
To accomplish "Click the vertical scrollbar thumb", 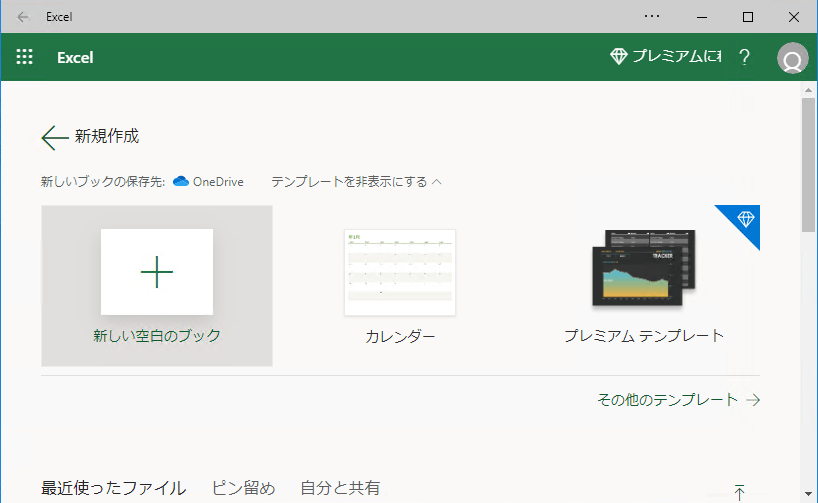I will 808,165.
